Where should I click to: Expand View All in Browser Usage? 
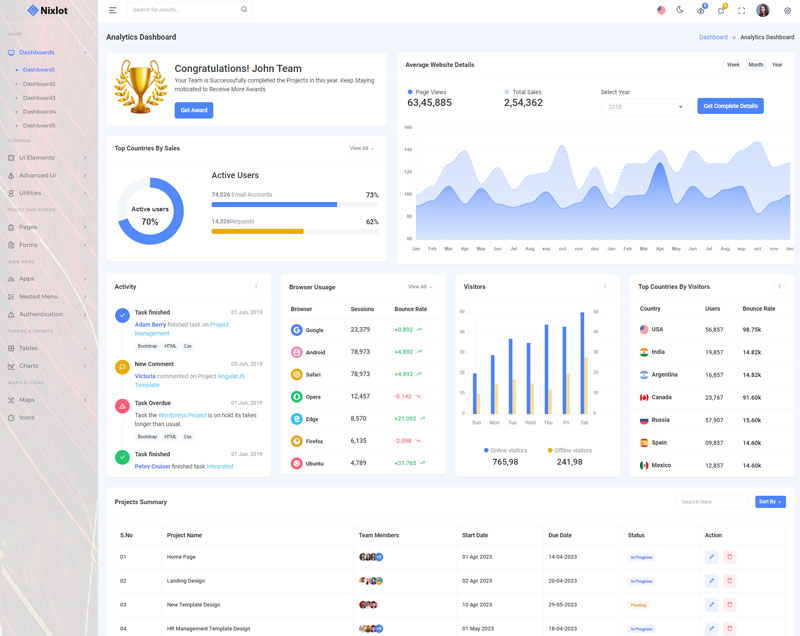[x=420, y=287]
